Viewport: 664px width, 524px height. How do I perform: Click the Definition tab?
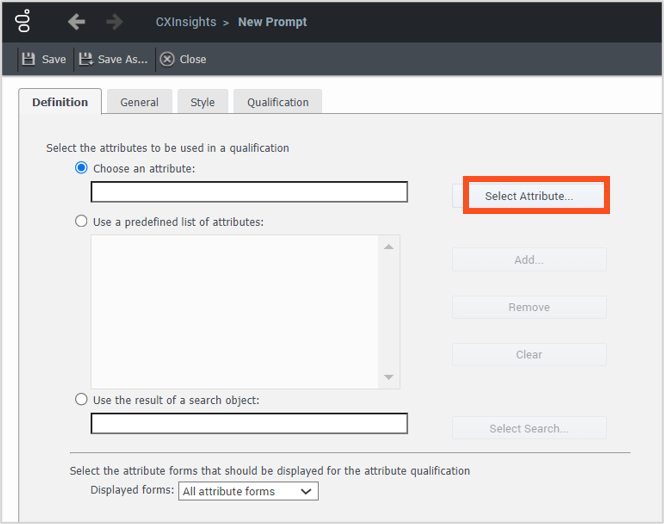(60, 102)
